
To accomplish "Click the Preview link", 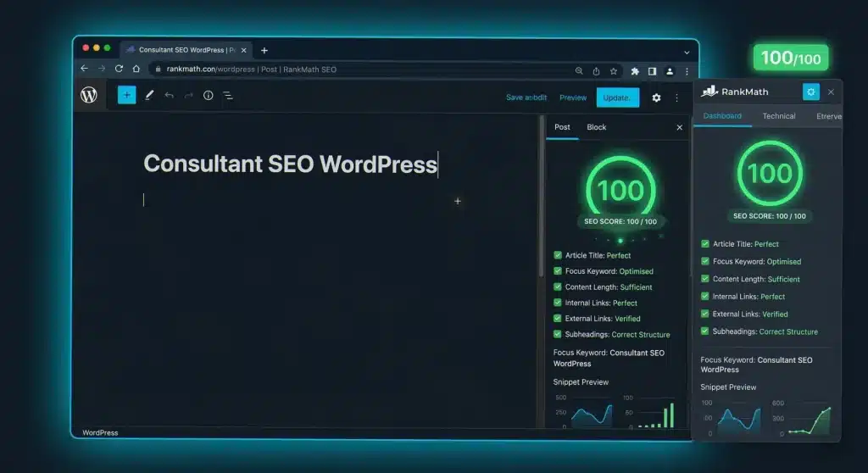I will (573, 97).
